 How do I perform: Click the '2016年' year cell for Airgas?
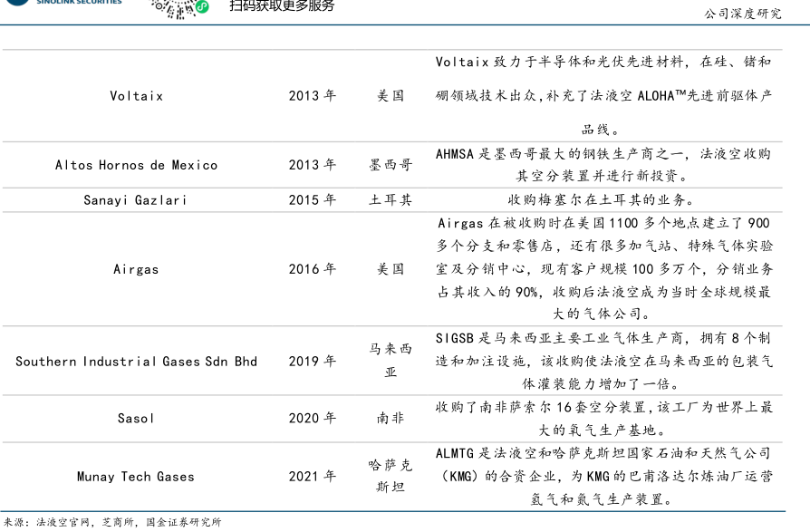pyautogui.click(x=313, y=269)
